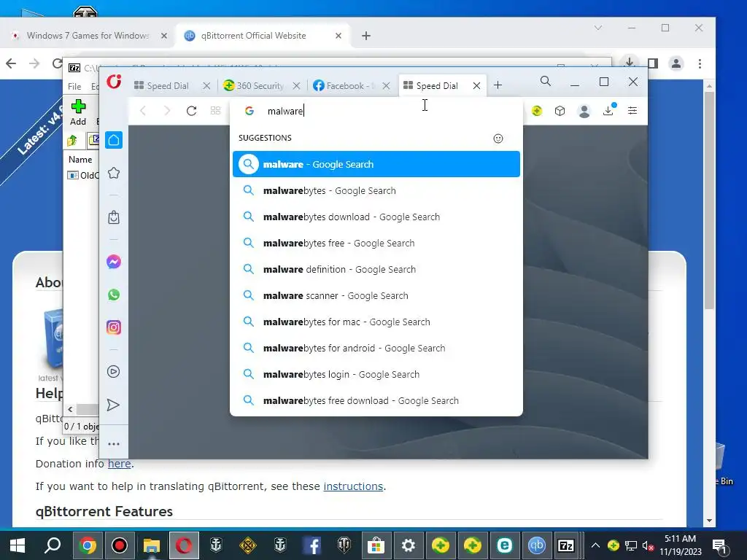Open Chrome side panel icon
This screenshot has height=560, width=747.
tap(653, 63)
